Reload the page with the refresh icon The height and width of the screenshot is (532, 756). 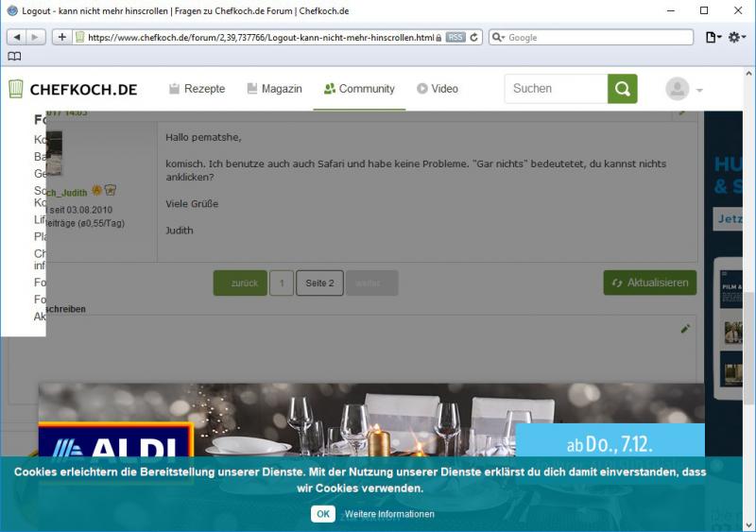474,38
